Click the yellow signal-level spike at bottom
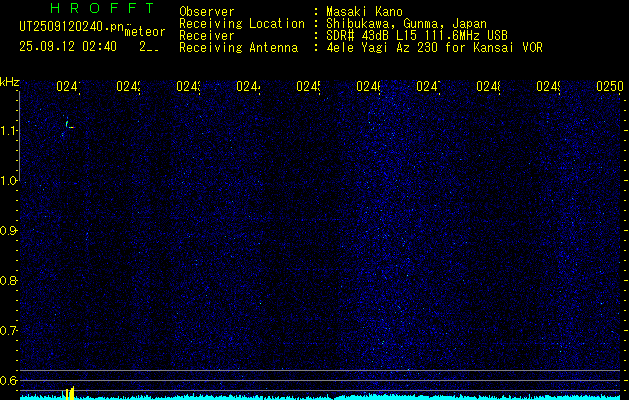This screenshot has height=400, width=629. (x=70, y=393)
